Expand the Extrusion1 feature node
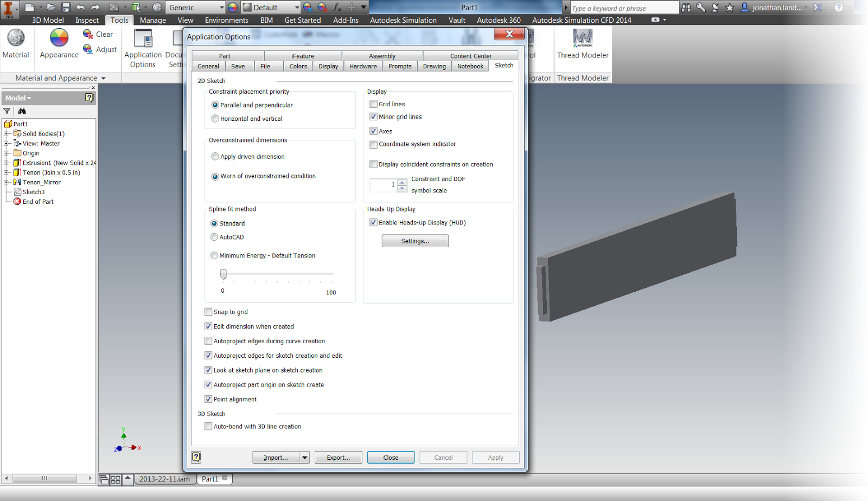Screen dimensions: 868x501 [x=7, y=163]
